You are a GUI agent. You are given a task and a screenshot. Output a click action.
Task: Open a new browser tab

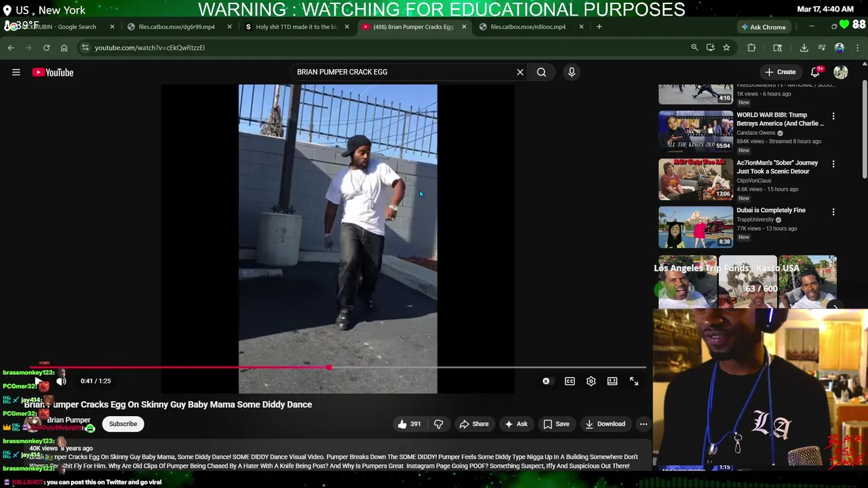pos(599,26)
